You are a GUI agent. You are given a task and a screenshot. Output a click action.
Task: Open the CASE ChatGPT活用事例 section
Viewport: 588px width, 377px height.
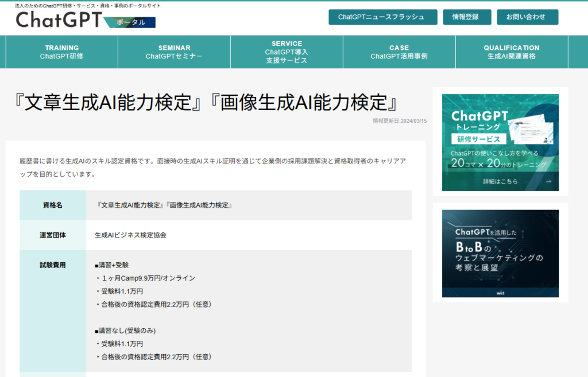point(399,52)
